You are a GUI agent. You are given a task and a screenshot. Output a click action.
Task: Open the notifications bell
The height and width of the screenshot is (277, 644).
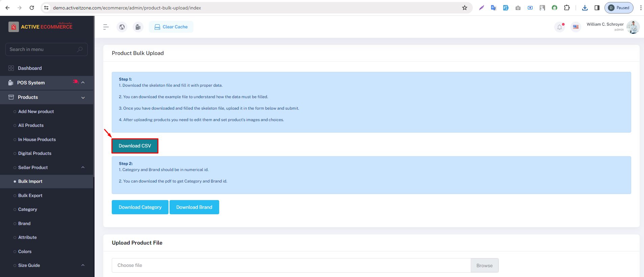click(560, 27)
